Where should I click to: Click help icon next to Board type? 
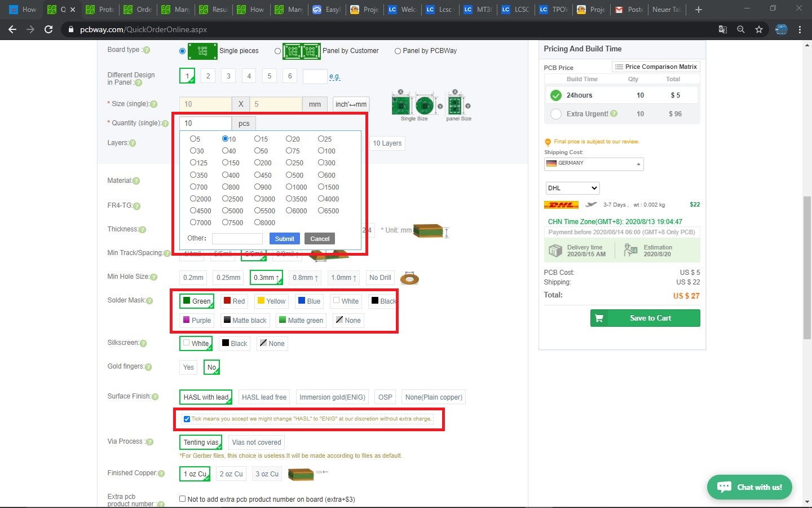click(x=147, y=50)
